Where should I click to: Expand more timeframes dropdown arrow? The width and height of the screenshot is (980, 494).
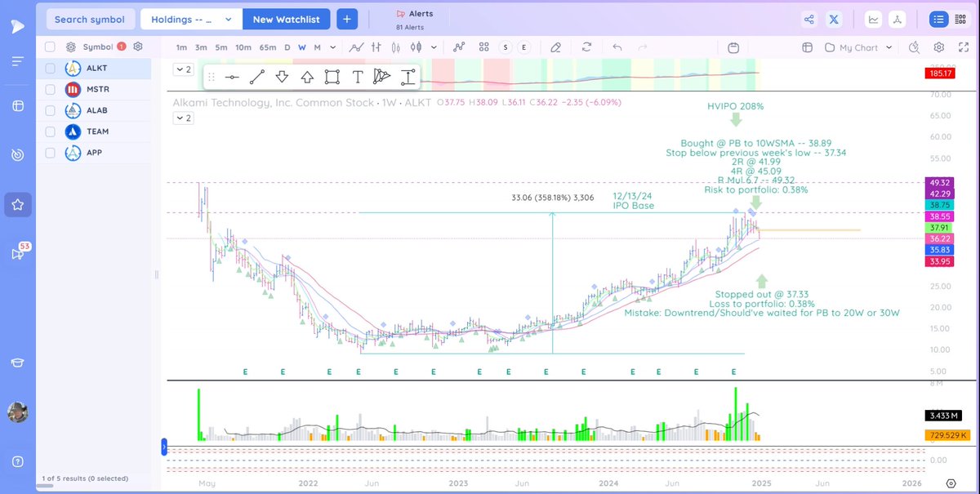pos(334,47)
